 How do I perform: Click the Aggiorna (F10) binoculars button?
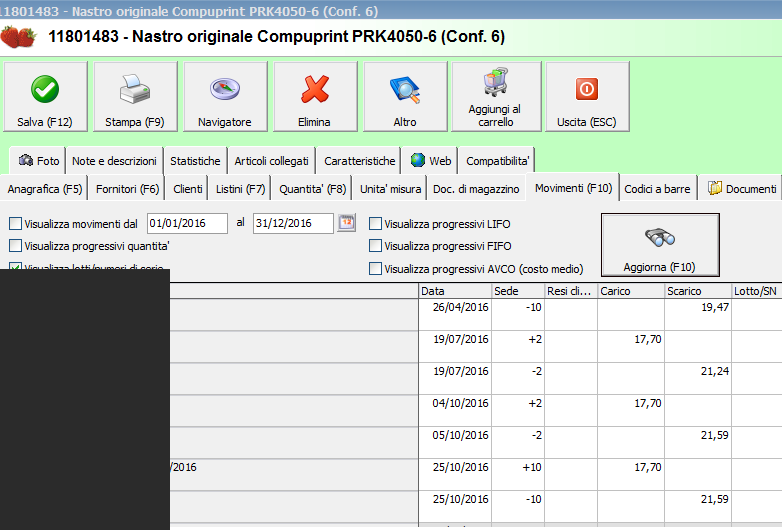click(x=660, y=245)
